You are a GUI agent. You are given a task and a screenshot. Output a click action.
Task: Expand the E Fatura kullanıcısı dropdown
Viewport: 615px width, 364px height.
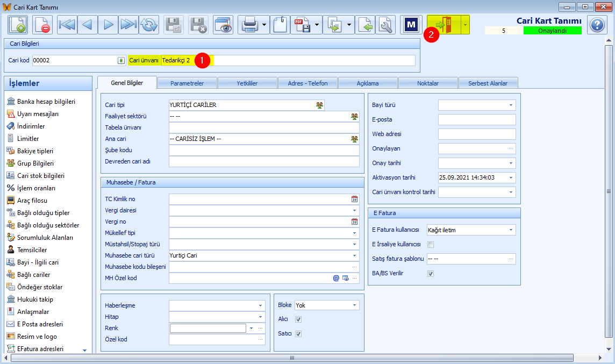click(511, 230)
